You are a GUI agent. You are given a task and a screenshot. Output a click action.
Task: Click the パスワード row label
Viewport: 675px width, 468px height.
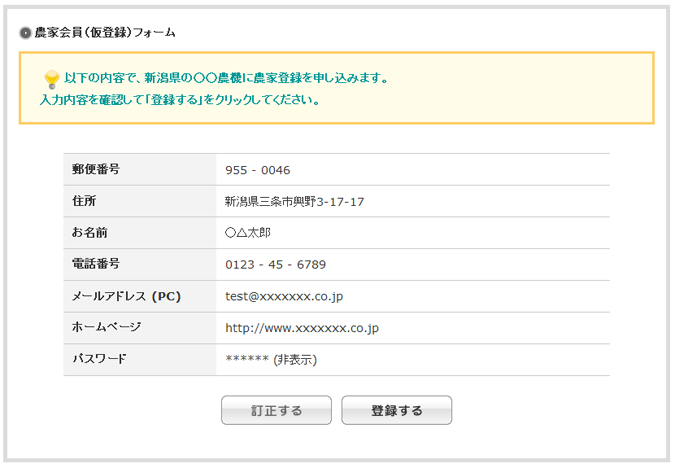[100, 359]
